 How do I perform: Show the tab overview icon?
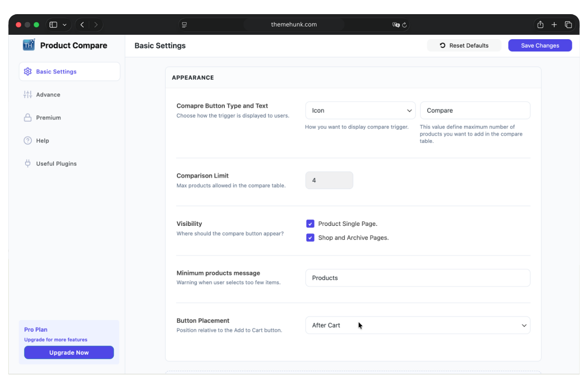(568, 24)
